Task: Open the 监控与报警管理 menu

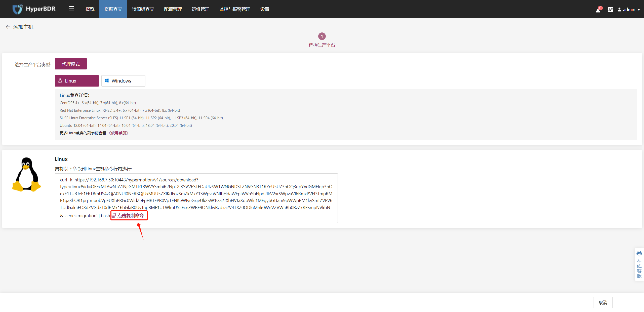Action: click(x=235, y=9)
